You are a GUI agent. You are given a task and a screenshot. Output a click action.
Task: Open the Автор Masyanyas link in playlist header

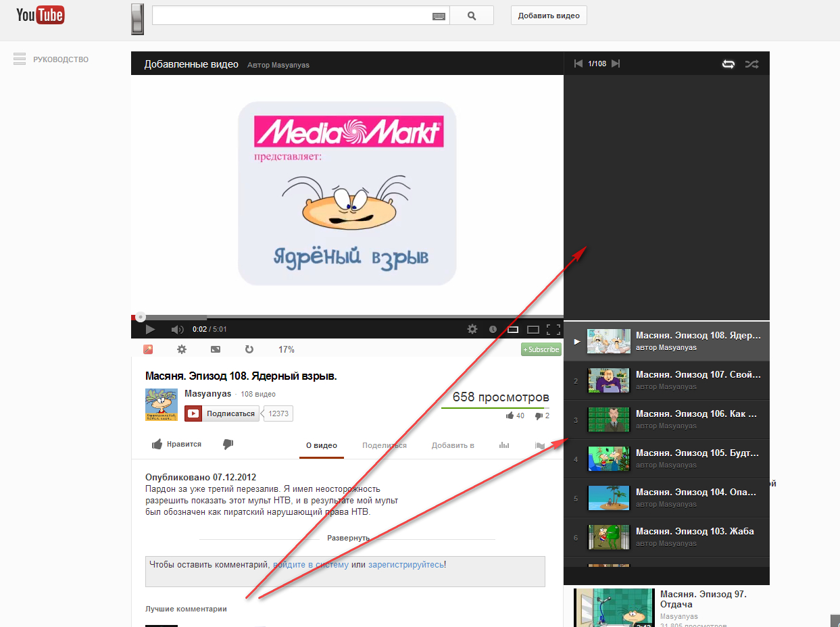(278, 65)
